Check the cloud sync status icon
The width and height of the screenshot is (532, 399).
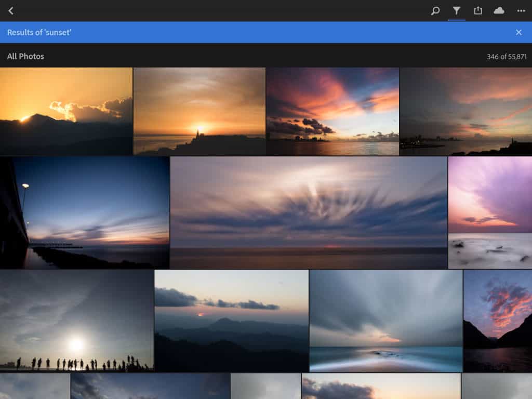[499, 10]
